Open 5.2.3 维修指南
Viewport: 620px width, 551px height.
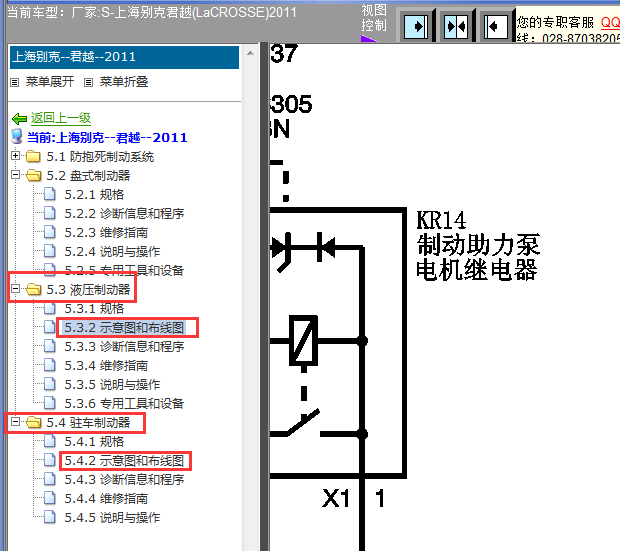point(106,233)
